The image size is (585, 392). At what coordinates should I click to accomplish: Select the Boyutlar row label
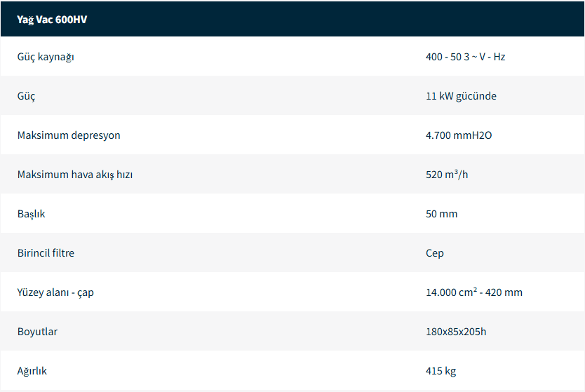point(37,332)
